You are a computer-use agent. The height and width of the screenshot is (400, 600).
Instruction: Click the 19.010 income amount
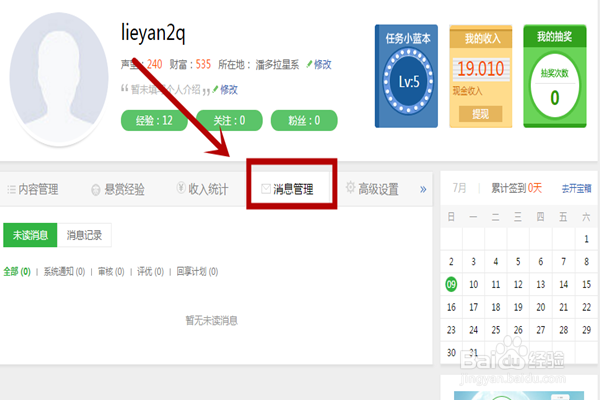click(481, 69)
